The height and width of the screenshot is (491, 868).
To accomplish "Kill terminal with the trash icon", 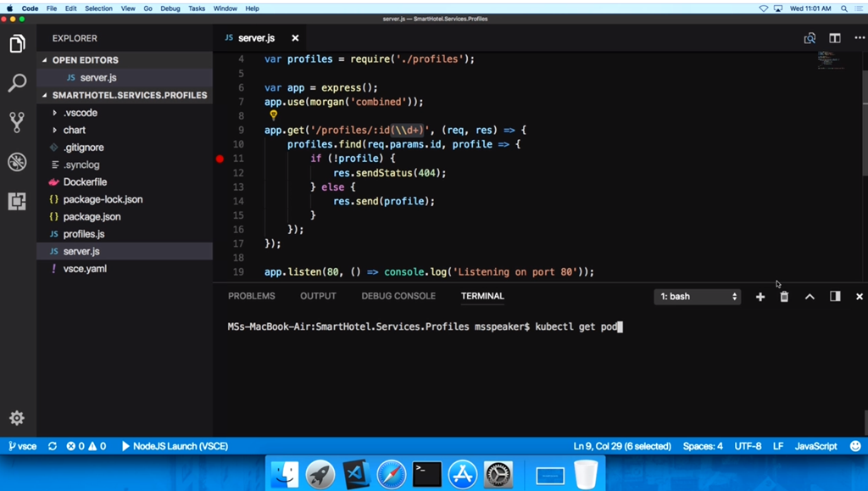I will (784, 297).
